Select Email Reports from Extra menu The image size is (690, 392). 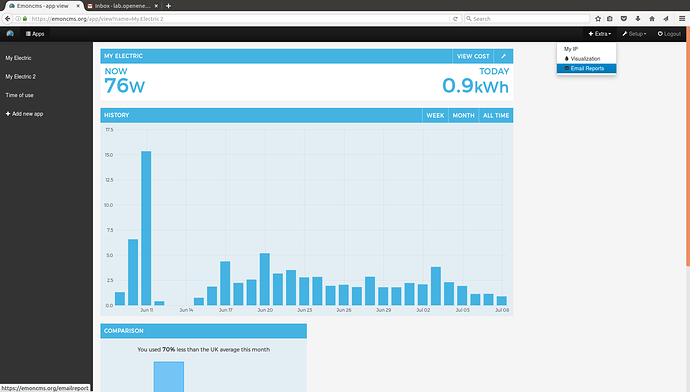coord(586,68)
